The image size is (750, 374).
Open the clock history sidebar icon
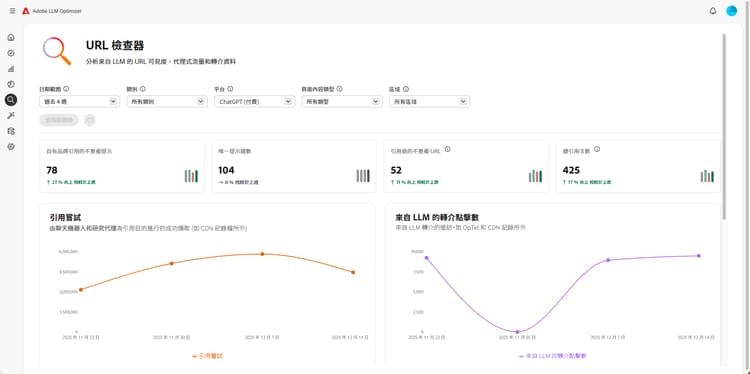[11, 84]
